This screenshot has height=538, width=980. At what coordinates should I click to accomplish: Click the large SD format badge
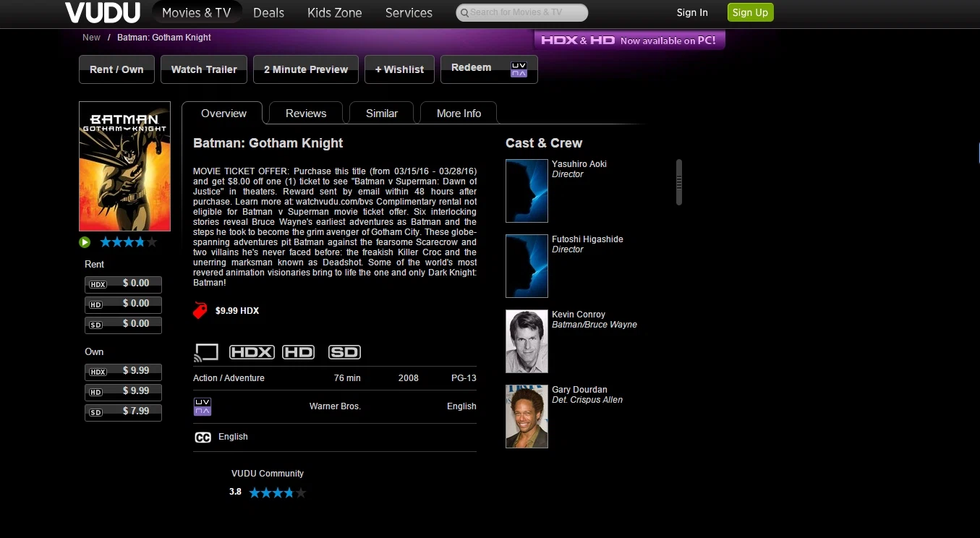click(x=344, y=352)
